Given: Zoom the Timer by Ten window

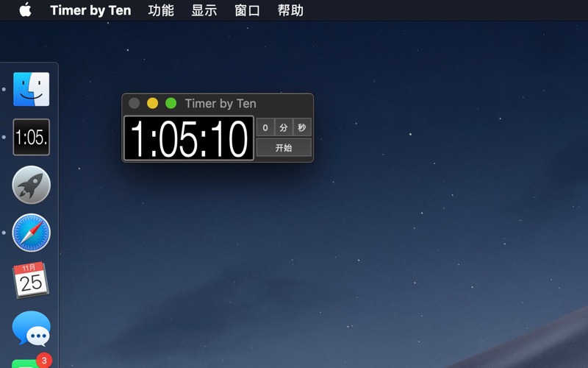Looking at the screenshot, I should 171,103.
